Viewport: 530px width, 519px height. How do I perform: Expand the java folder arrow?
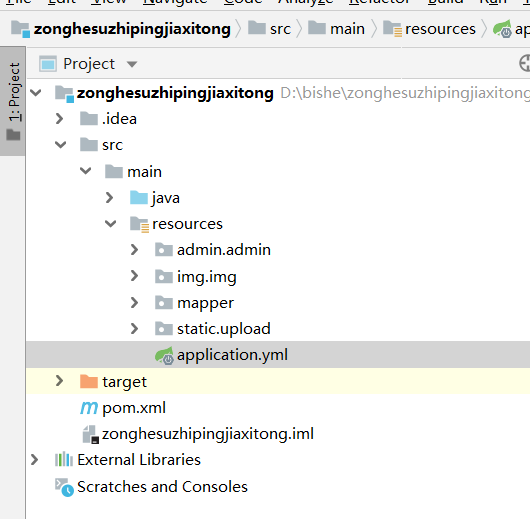109,197
